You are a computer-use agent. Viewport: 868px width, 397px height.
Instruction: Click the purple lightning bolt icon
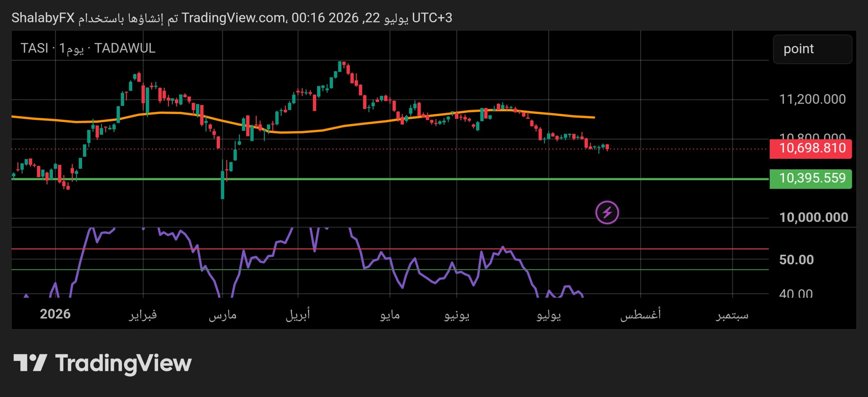[607, 213]
